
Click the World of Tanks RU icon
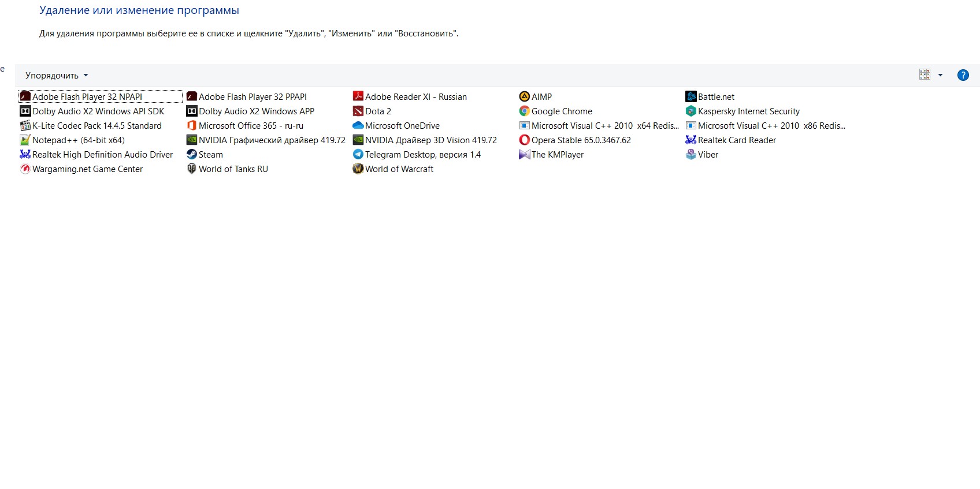(x=192, y=169)
